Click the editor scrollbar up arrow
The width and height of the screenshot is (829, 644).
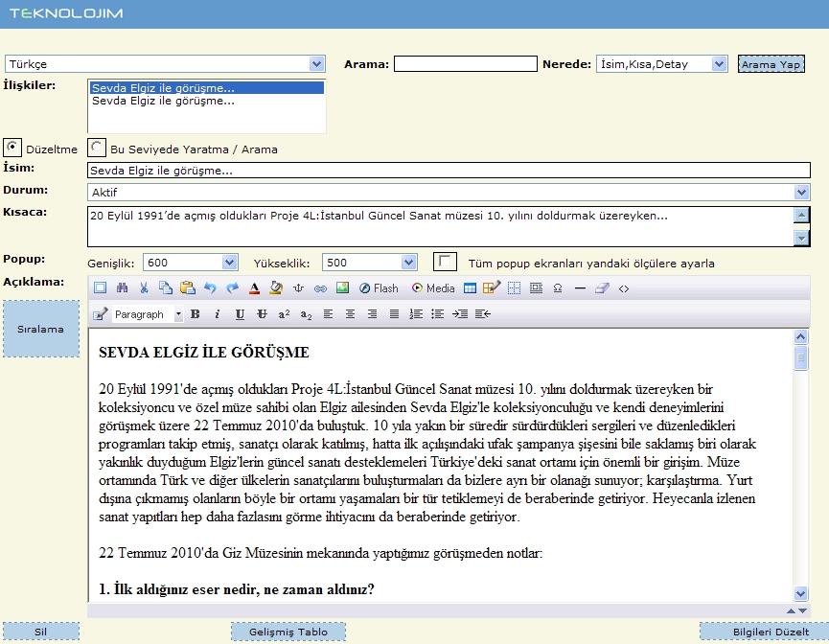coord(800,336)
